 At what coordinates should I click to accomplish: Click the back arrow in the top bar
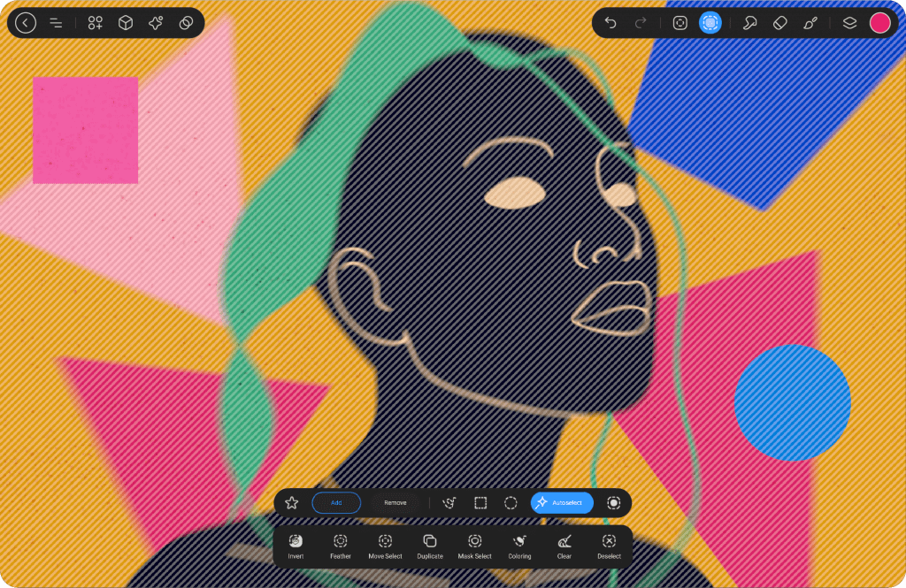26,23
